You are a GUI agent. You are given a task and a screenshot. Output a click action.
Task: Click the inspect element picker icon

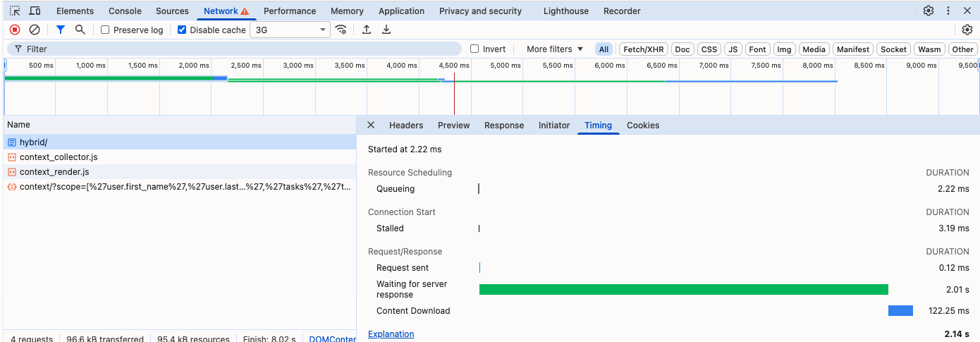coord(15,11)
